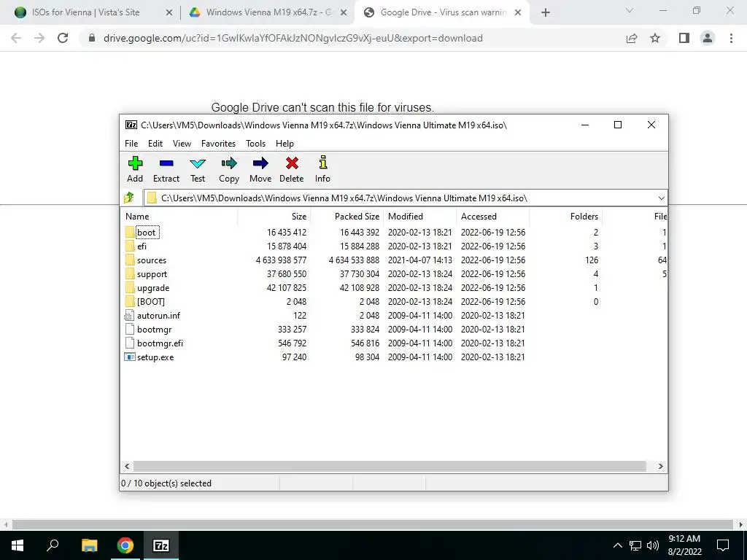Reload the Google Drive page
This screenshot has height=560, width=747.
pyautogui.click(x=63, y=38)
